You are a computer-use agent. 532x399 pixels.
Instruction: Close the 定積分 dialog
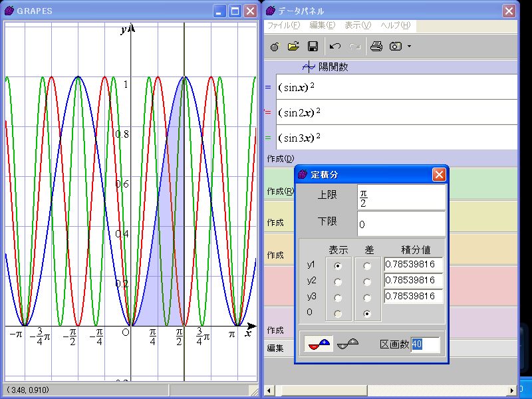tap(439, 175)
